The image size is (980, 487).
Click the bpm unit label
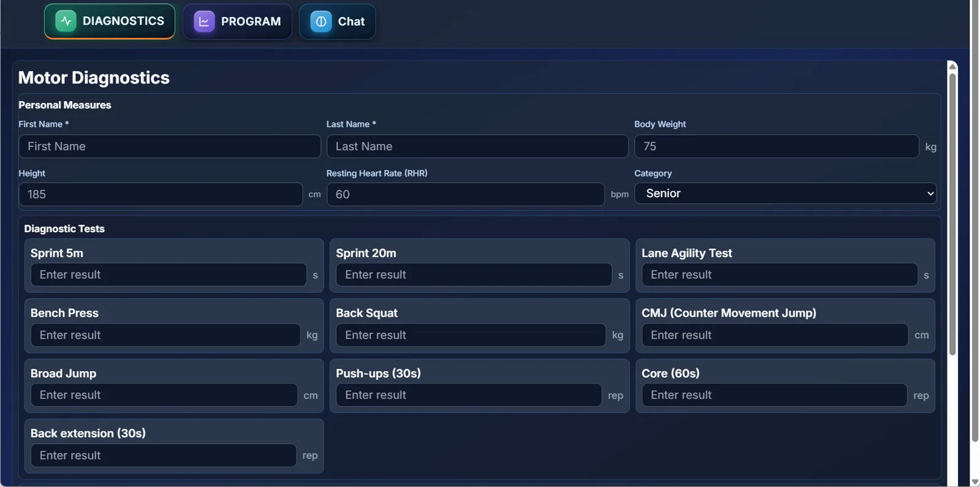tap(619, 194)
